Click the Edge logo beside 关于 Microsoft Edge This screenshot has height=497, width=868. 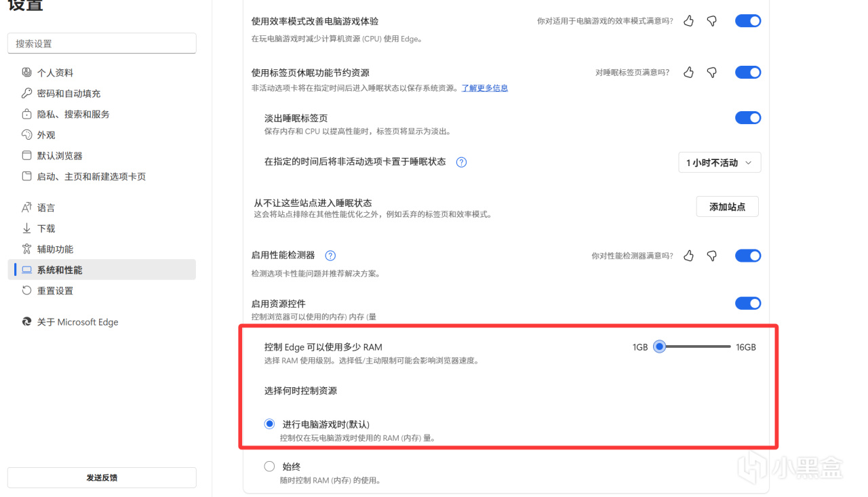(x=27, y=322)
